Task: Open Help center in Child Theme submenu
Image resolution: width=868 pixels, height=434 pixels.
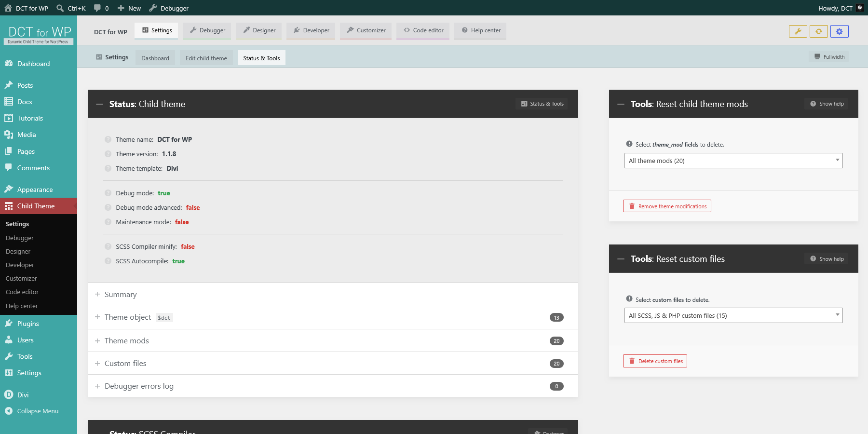Action: pyautogui.click(x=22, y=306)
